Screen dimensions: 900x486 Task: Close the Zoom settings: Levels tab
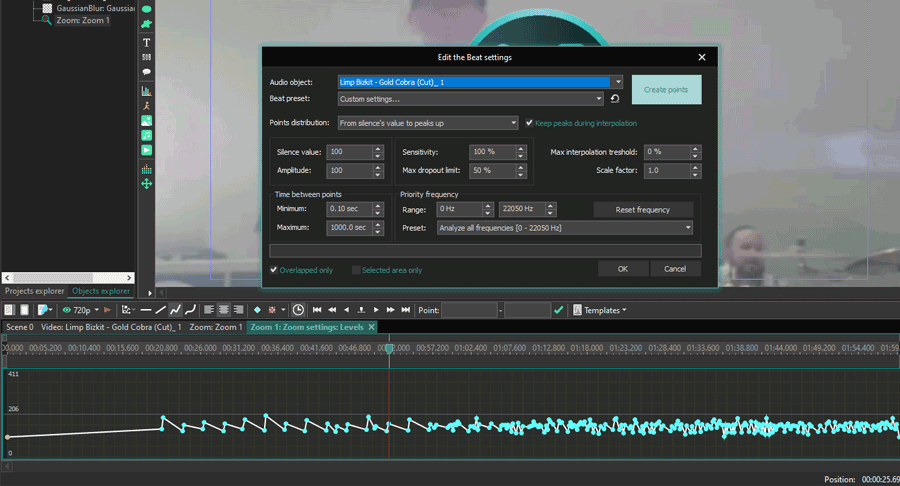pyautogui.click(x=371, y=327)
